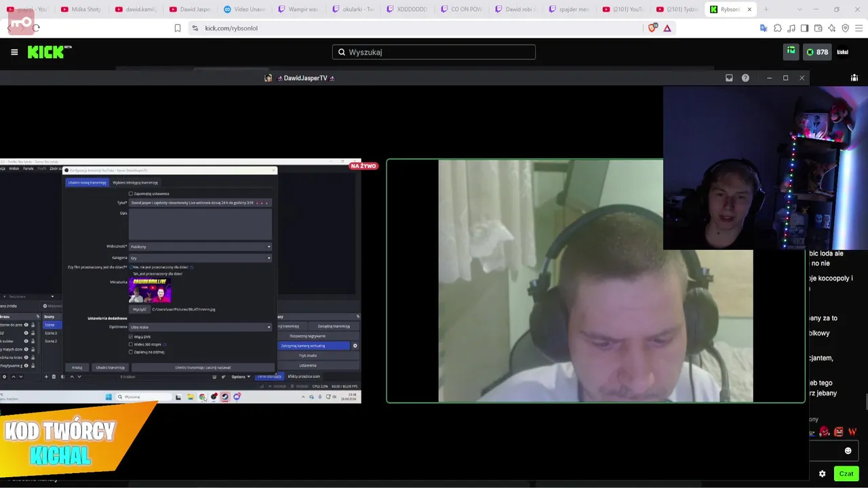Click 'Zarządzaj transmisją' button in OBS
The image size is (868, 488).
pos(334,326)
